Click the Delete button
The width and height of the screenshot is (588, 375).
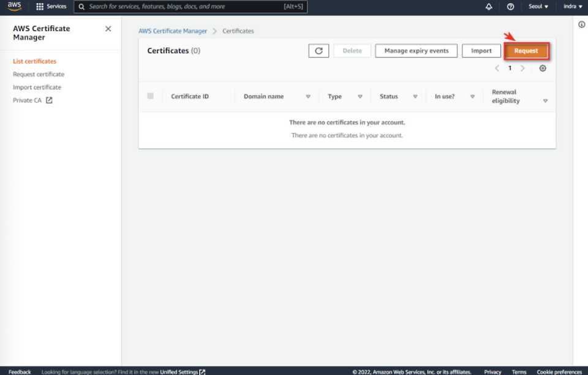coord(352,51)
